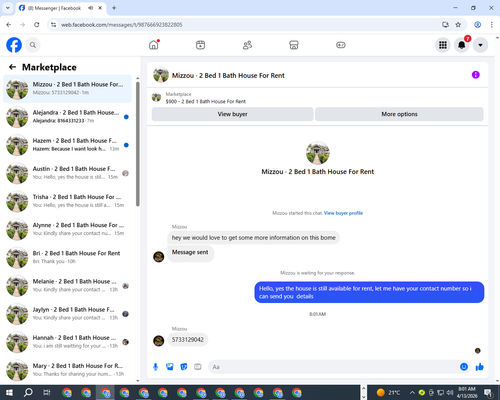Click More options button
Viewport: 500px width, 400px height.
(399, 114)
